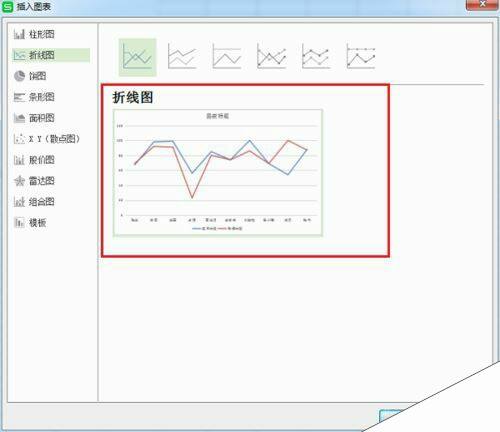Select the 折线图 line chart category
The width and height of the screenshot is (500, 432).
pyautogui.click(x=51, y=55)
